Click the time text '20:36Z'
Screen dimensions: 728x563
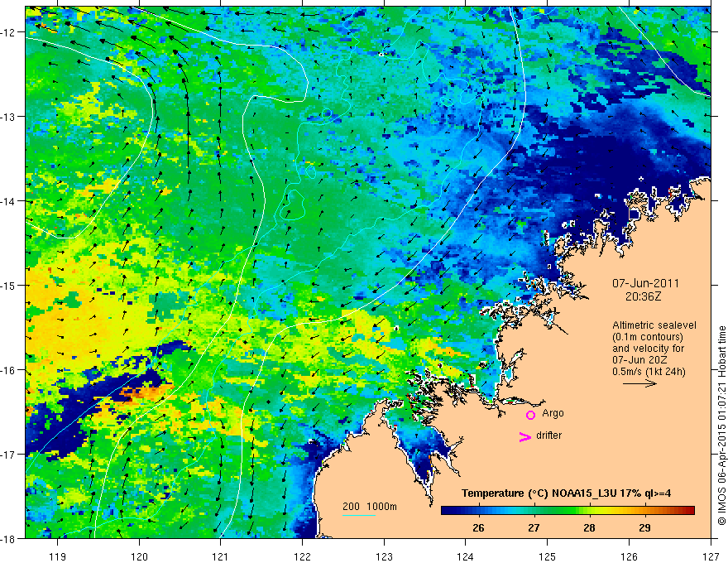tap(643, 296)
